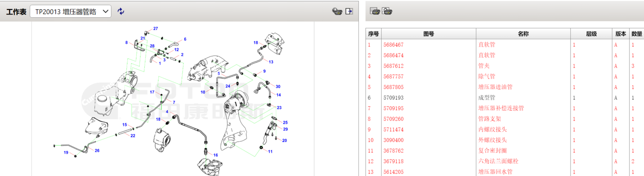Open the TP20013 增压器管路 worksheet dropdown
This screenshot has height=176, width=644.
(70, 12)
